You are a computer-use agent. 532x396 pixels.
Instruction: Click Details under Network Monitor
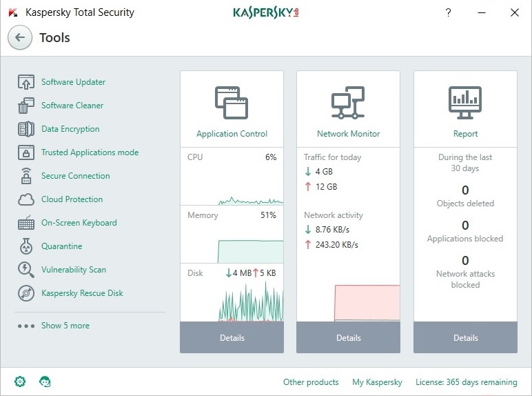coord(348,337)
